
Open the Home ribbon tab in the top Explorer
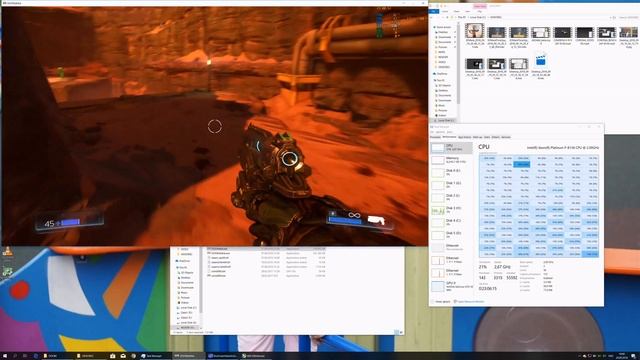point(444,11)
